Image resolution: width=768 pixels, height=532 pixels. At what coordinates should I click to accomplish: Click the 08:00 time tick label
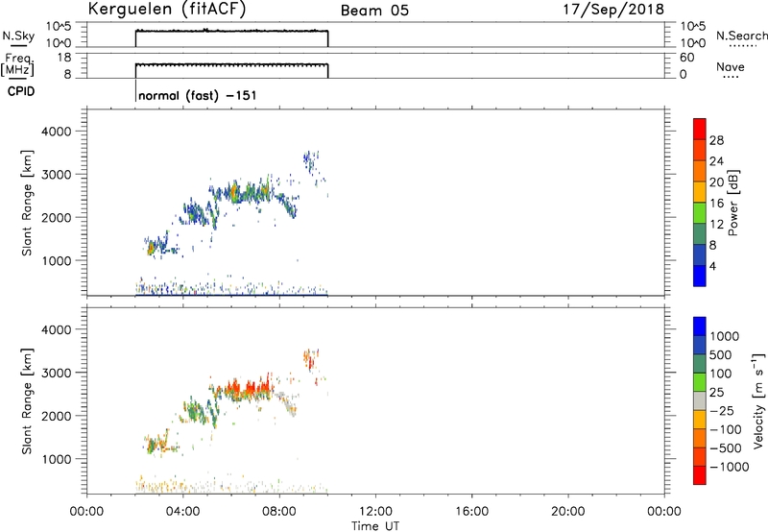point(279,512)
